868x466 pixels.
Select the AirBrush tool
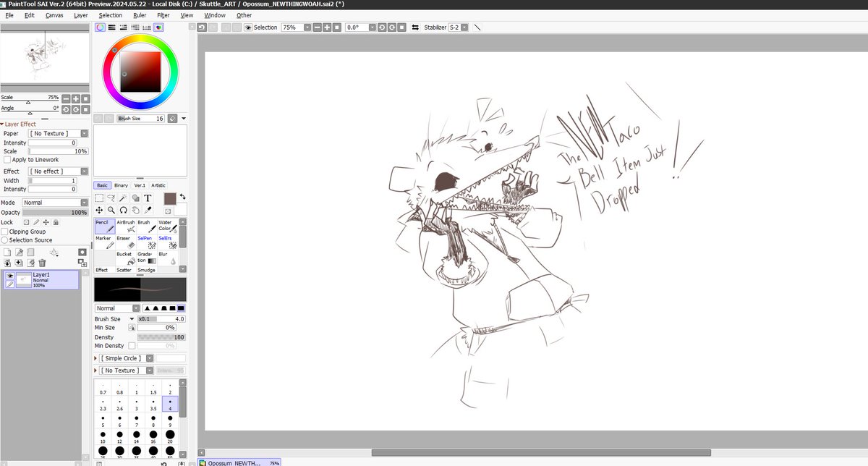point(125,226)
